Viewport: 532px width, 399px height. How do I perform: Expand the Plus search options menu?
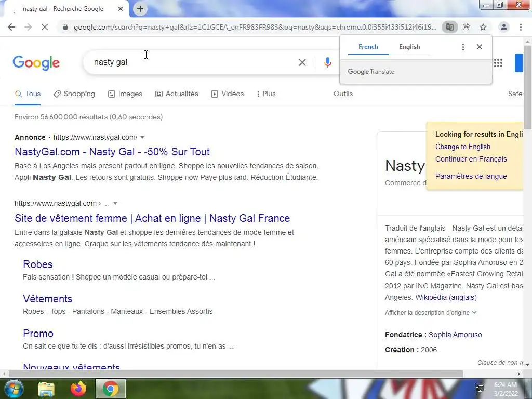click(x=266, y=94)
